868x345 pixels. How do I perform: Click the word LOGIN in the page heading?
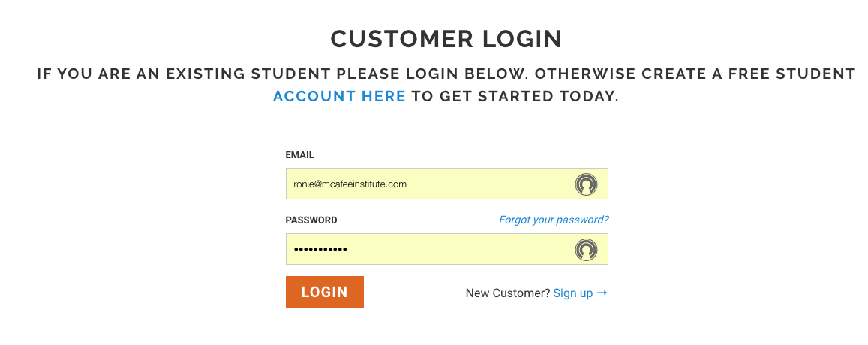(522, 39)
